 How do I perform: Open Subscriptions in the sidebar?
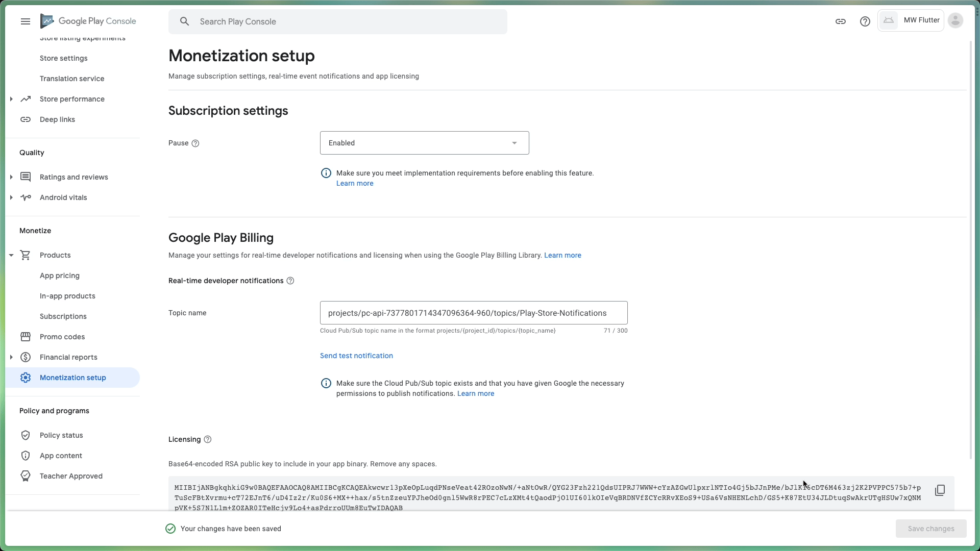(63, 316)
